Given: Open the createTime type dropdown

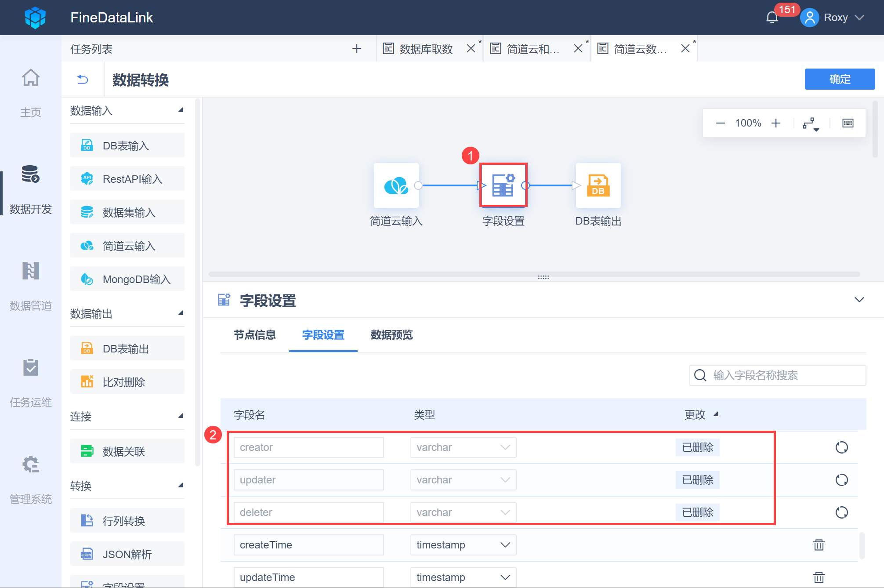Looking at the screenshot, I should pos(463,545).
